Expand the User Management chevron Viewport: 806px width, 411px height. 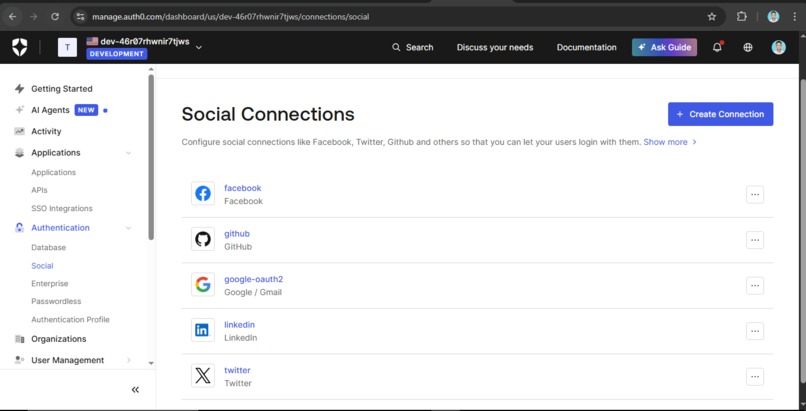coord(129,361)
